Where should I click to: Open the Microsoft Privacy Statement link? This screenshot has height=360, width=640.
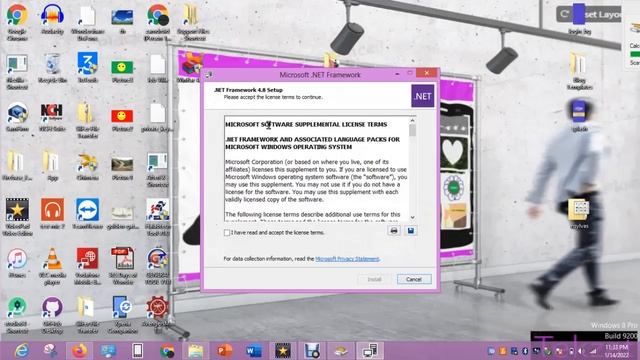click(x=347, y=259)
